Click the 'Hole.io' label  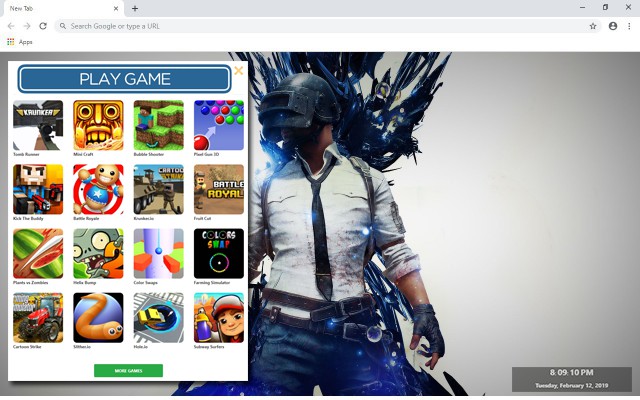(140, 347)
